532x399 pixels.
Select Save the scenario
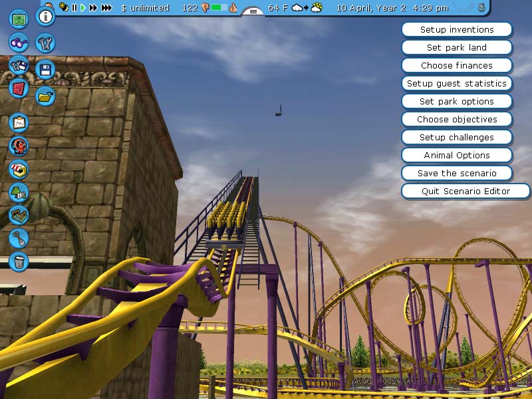pos(457,174)
